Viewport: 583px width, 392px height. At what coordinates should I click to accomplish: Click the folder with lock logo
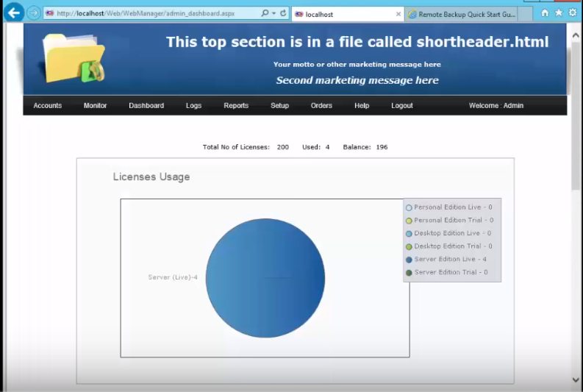(73, 58)
